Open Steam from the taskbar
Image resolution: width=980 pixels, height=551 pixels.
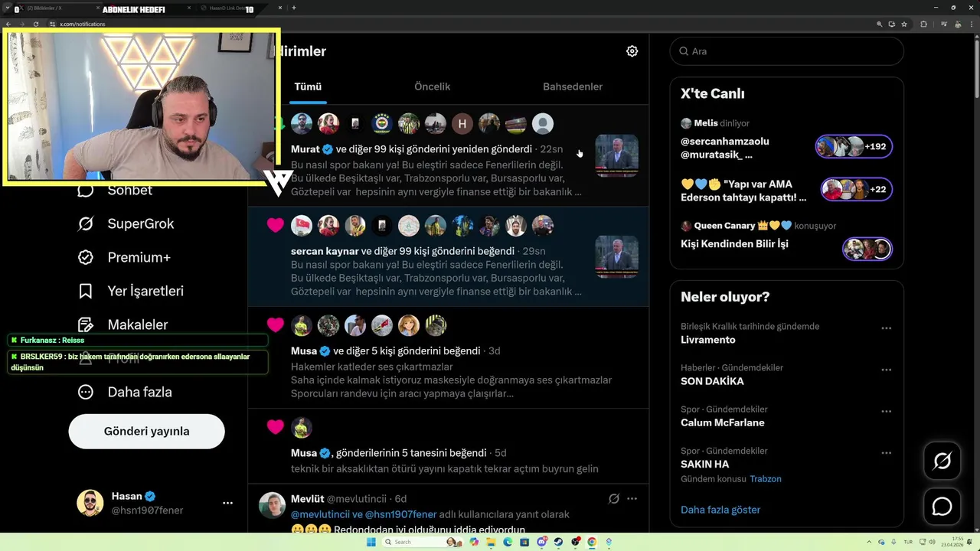(558, 542)
